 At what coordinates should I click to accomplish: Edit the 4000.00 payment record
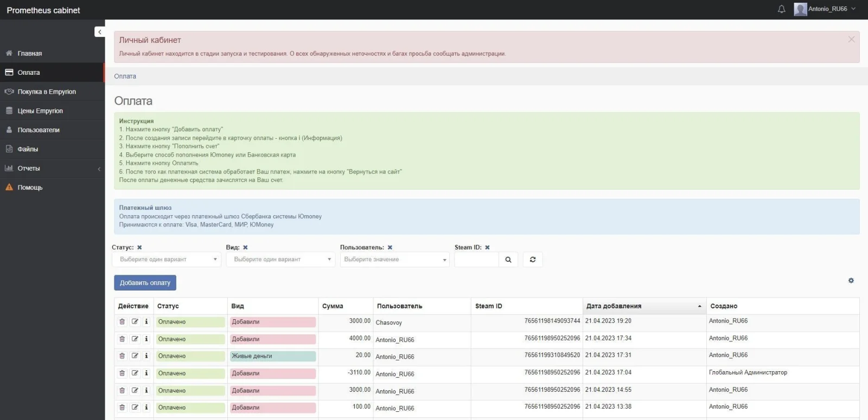[135, 339]
